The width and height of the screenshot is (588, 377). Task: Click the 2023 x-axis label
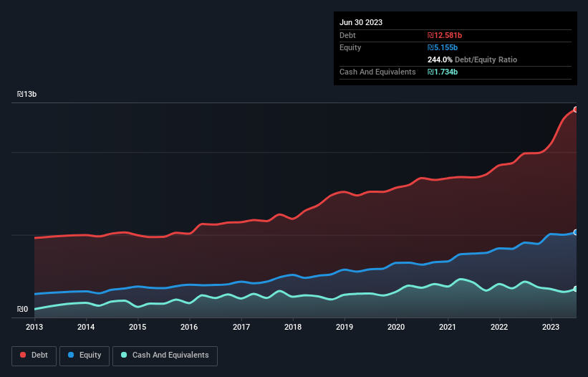click(551, 327)
